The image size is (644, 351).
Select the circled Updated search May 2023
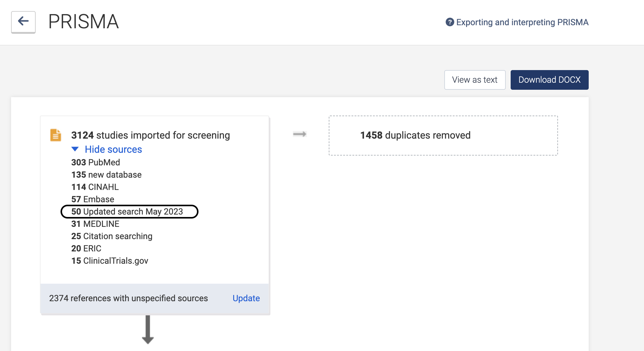point(127,211)
